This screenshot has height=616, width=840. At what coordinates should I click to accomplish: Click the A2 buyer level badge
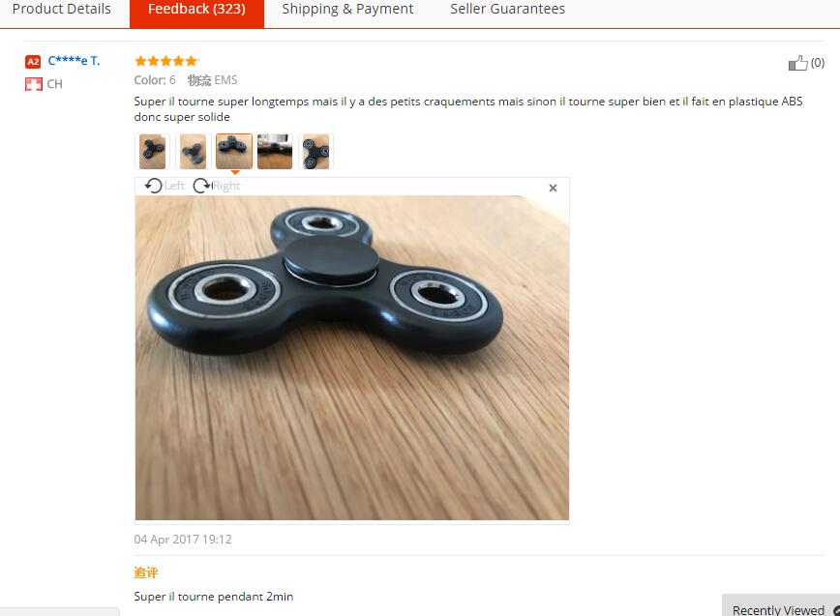coord(33,62)
